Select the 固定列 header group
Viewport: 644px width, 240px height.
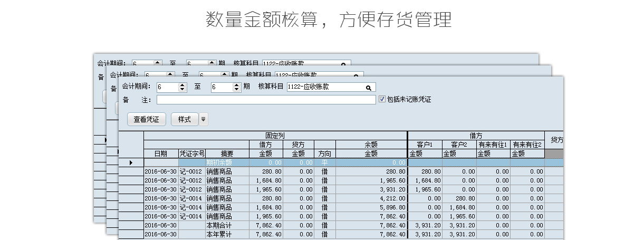275,136
